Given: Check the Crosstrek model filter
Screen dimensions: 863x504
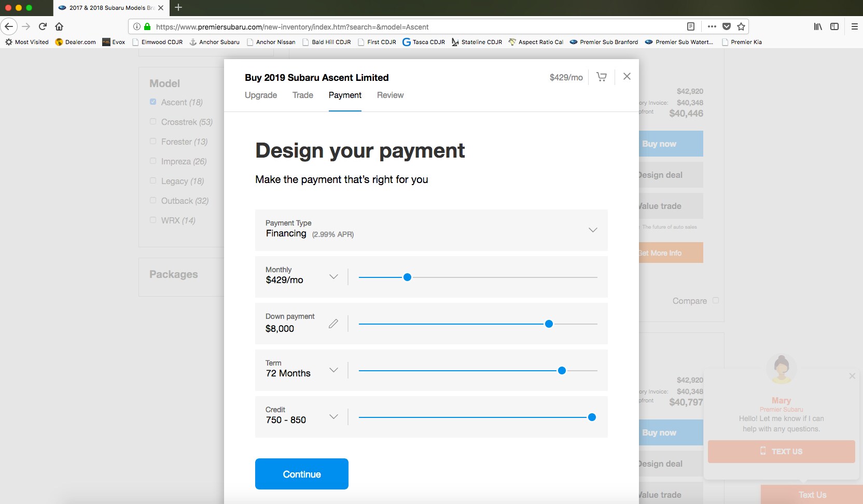Looking at the screenshot, I should coord(153,122).
